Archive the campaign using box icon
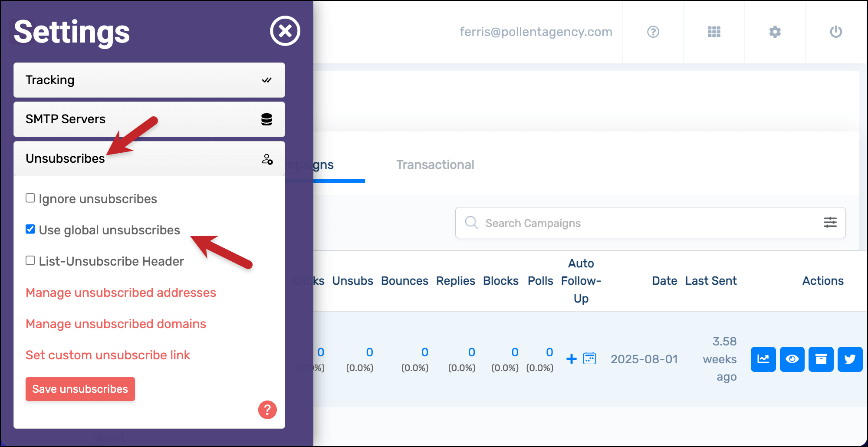Screen dimensions: 868x447 (821, 359)
